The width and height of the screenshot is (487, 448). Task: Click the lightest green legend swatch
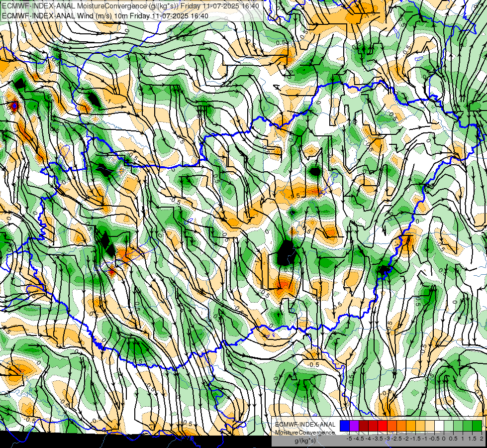(449, 426)
